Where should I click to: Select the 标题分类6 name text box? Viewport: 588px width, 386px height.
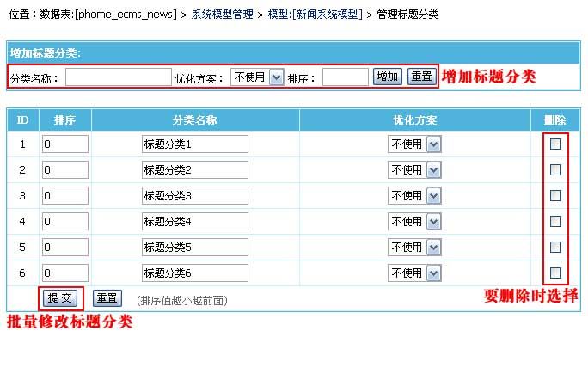click(195, 273)
